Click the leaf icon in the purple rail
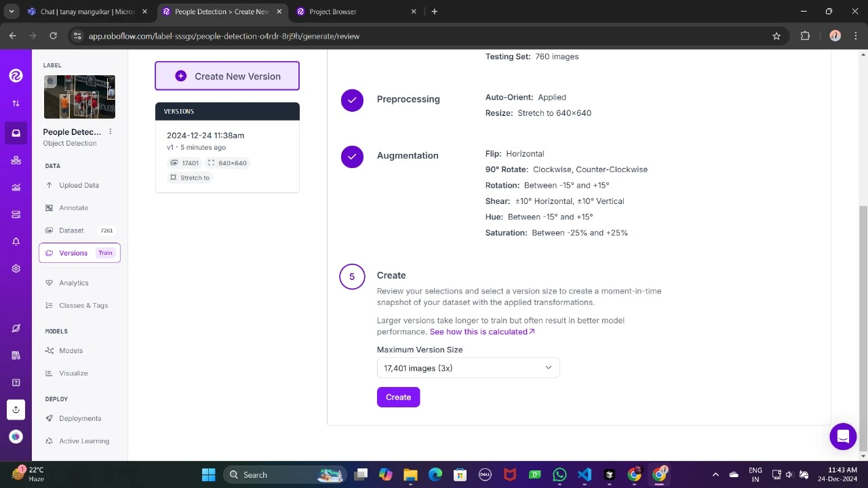Viewport: 868px width, 488px height. (16, 329)
